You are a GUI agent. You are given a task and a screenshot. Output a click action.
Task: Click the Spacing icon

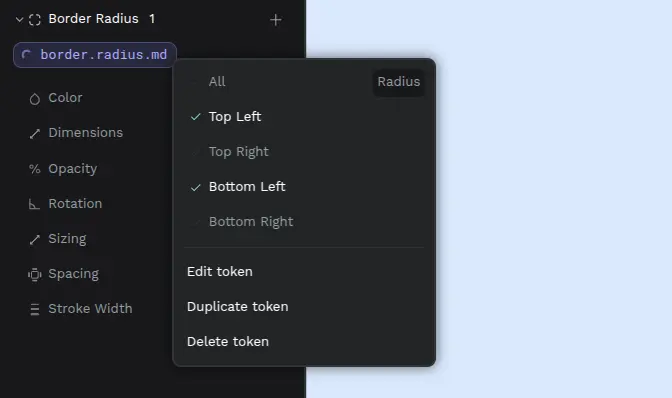coord(35,274)
